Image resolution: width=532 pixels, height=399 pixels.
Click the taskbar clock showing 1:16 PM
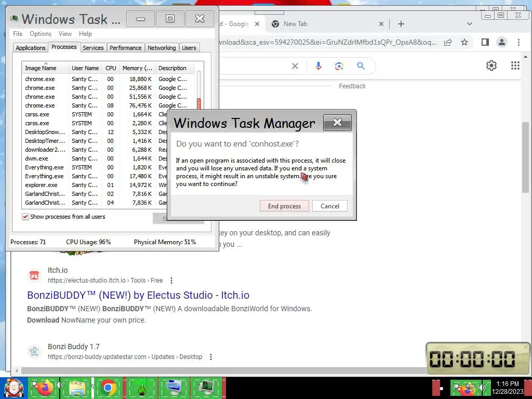pos(508,388)
